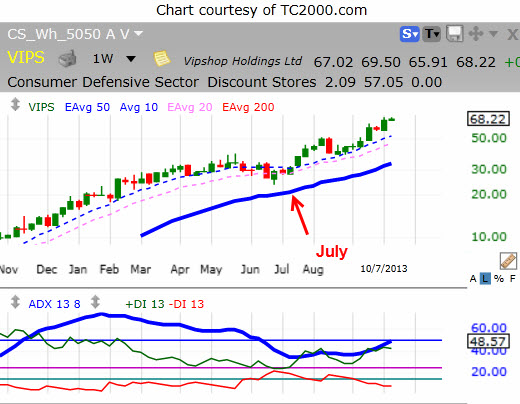Screen dimensions: 520x404
Task: Click the Aug month label on time axis
Action: pos(313,269)
